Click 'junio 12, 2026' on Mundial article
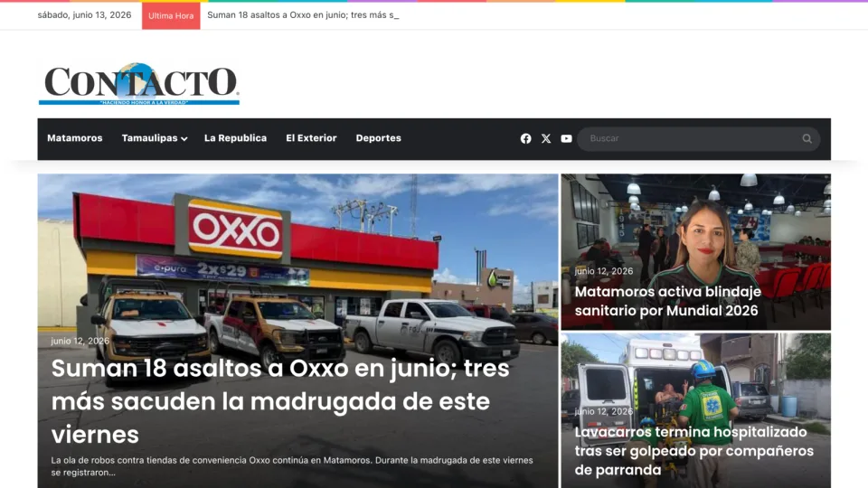This screenshot has width=868, height=488. click(x=603, y=271)
